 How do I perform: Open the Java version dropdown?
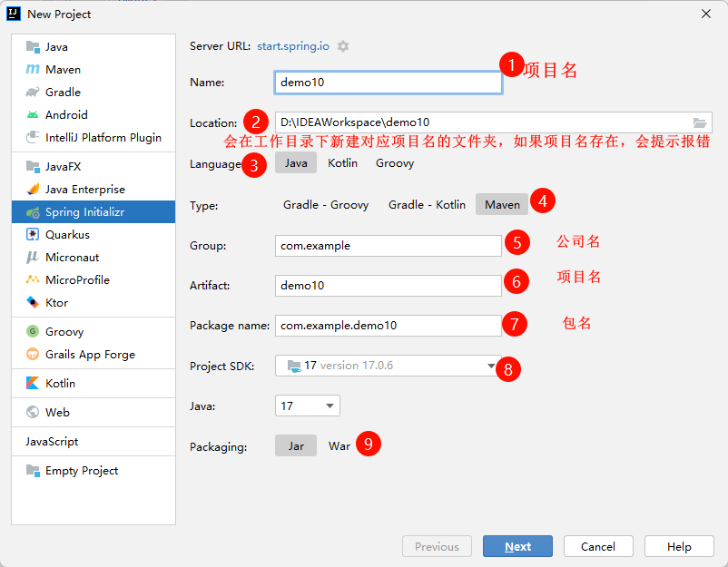pos(308,406)
